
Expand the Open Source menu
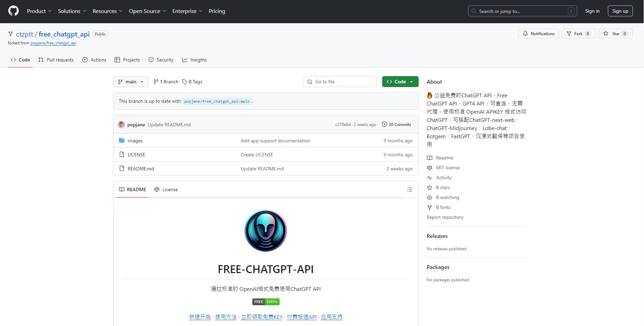147,11
